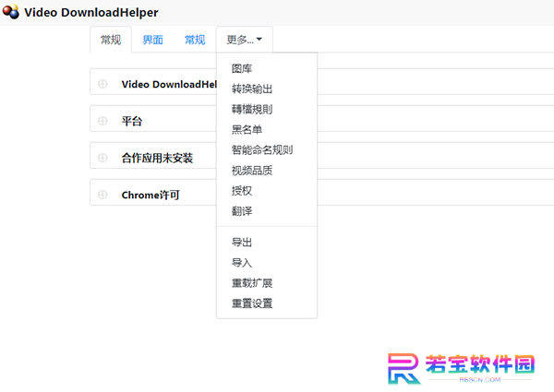Open the 更多... dropdown tab
This screenshot has height=392, width=554.
click(245, 40)
